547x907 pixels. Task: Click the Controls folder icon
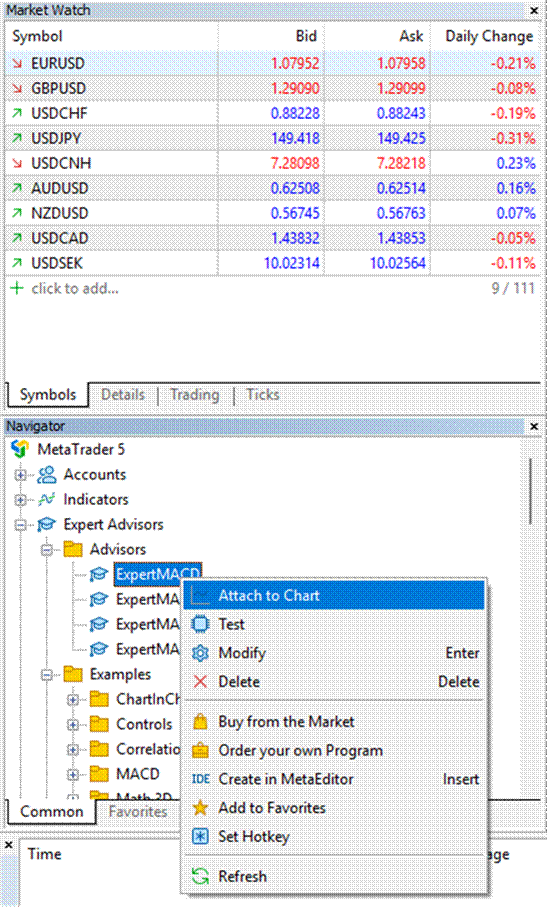pyautogui.click(x=99, y=724)
